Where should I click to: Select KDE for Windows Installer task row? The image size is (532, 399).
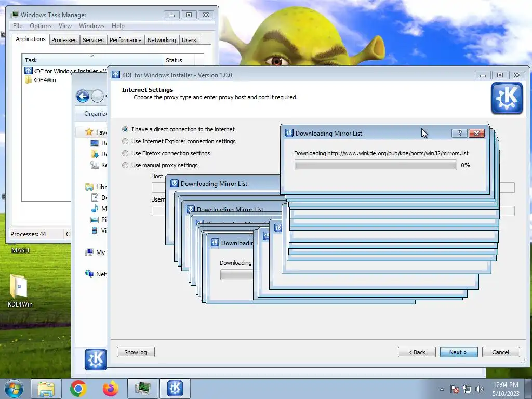pyautogui.click(x=65, y=71)
